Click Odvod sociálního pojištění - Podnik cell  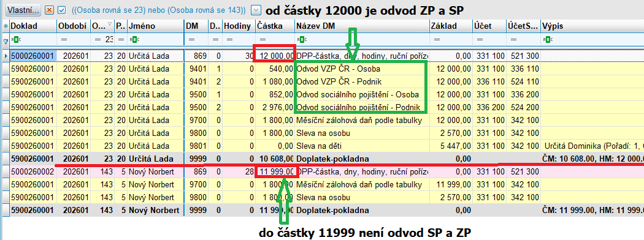point(362,108)
